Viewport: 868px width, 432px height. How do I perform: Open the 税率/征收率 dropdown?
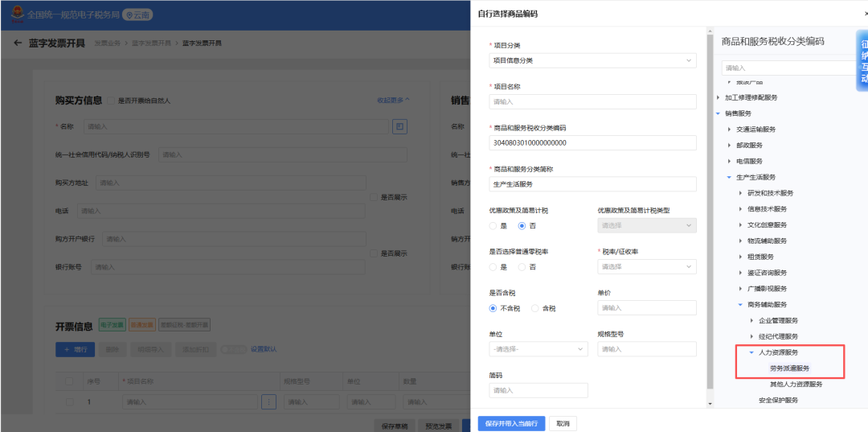(x=646, y=267)
